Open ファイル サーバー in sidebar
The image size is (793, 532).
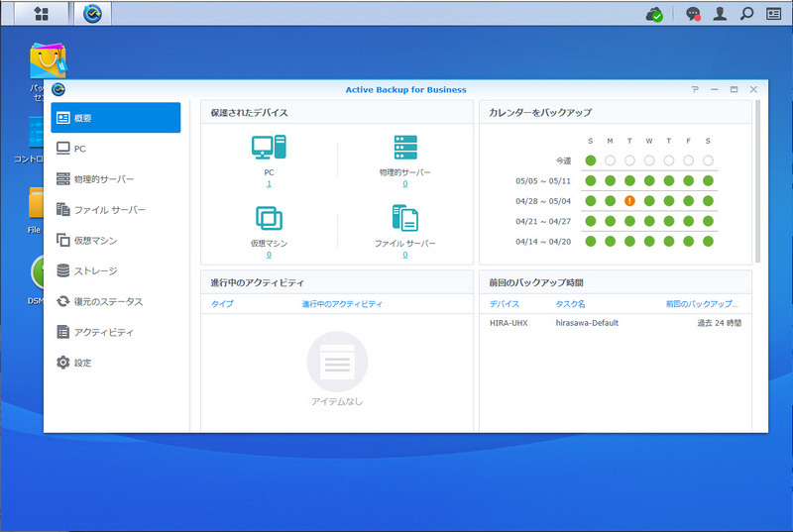click(x=116, y=210)
